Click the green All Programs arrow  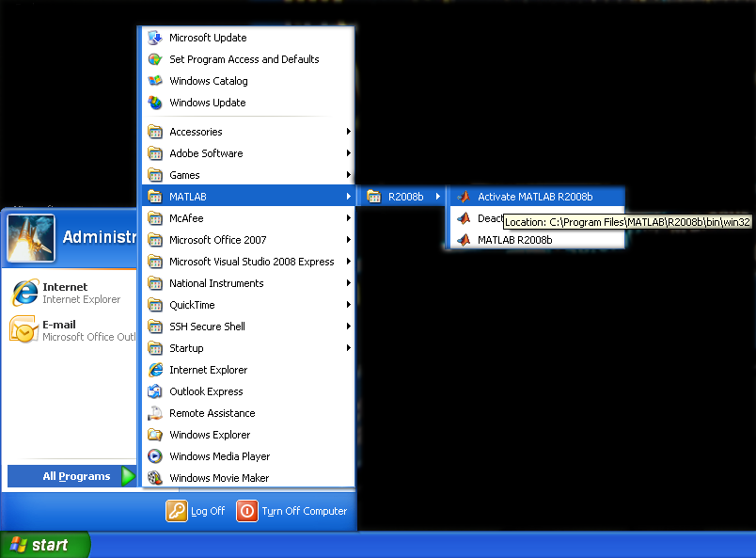coord(128,476)
